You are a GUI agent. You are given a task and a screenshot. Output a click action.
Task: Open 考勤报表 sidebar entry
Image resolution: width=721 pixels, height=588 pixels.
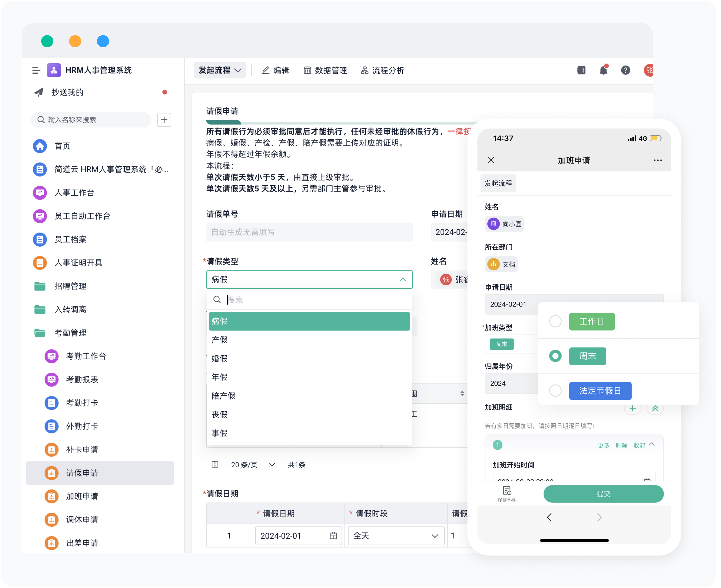tap(82, 379)
